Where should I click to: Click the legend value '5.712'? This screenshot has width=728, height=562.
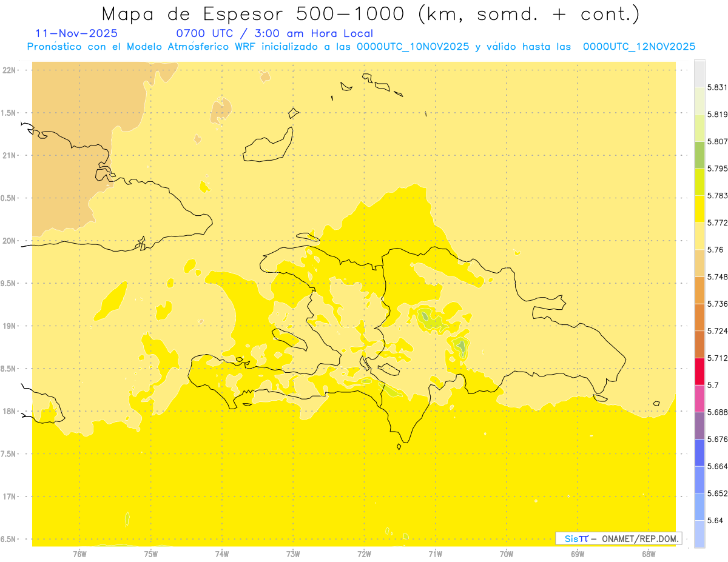pos(718,358)
